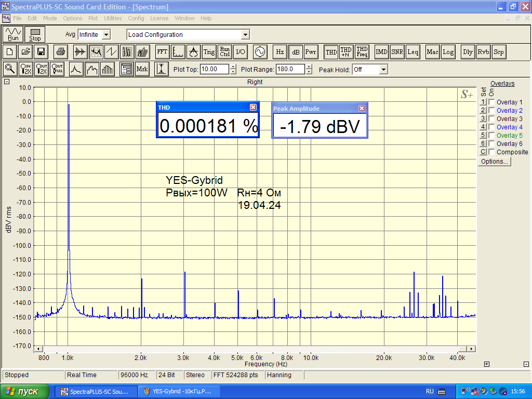
Task: Toggle the THD+N measurement button
Action: pyautogui.click(x=346, y=52)
